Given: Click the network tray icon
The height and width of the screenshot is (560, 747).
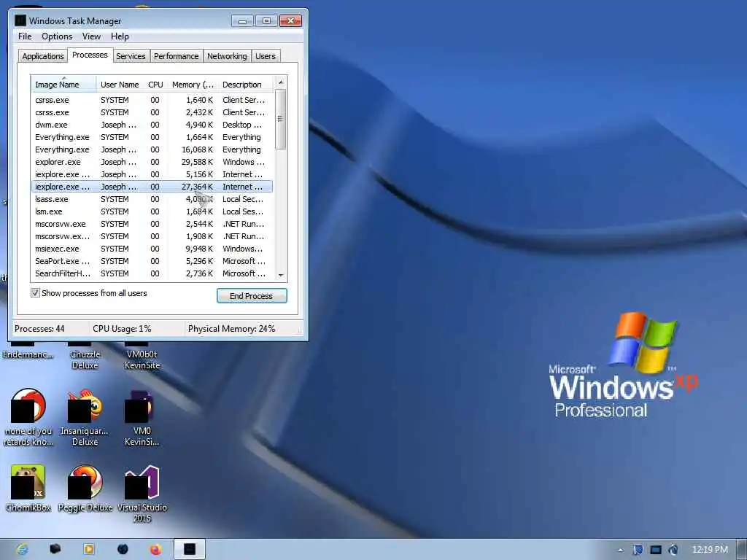Looking at the screenshot, I should 656,550.
